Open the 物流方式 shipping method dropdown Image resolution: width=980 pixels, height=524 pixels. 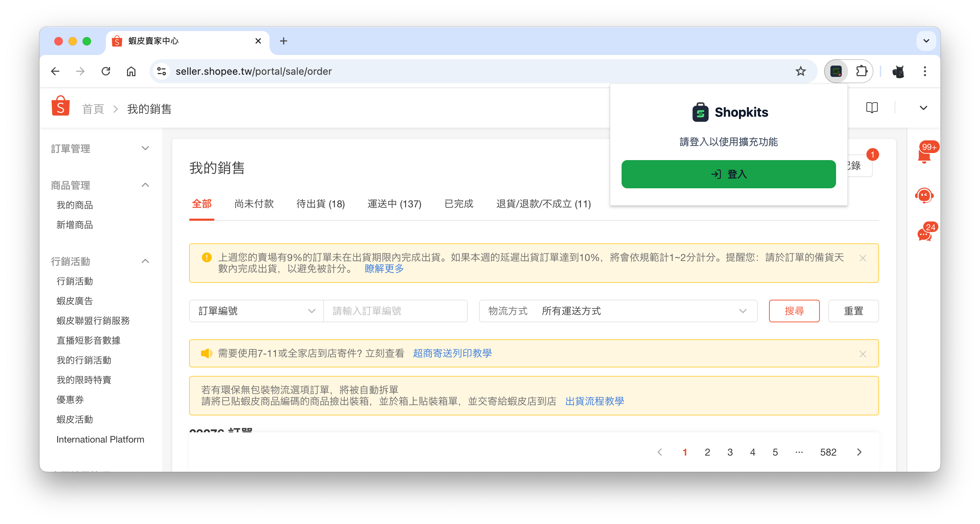pos(618,311)
